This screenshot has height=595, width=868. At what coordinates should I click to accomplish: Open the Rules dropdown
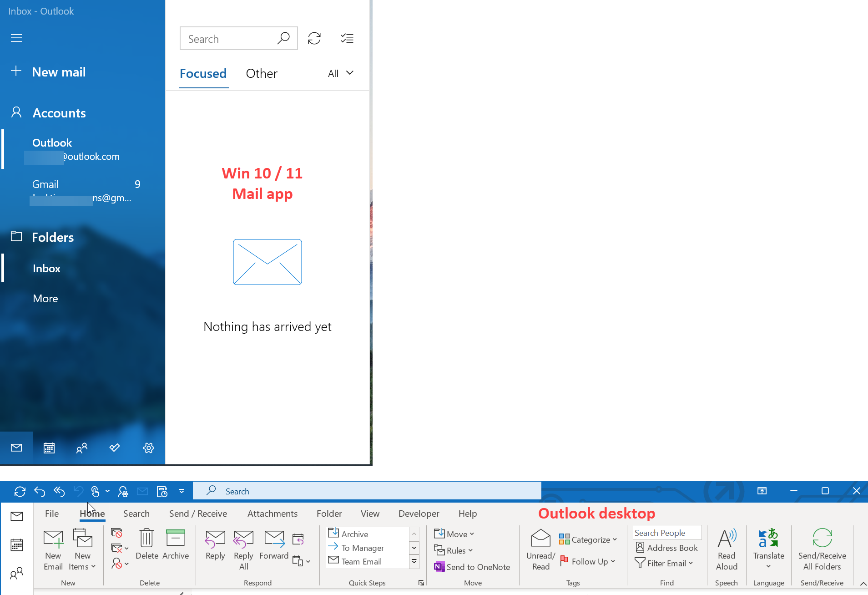(x=453, y=550)
